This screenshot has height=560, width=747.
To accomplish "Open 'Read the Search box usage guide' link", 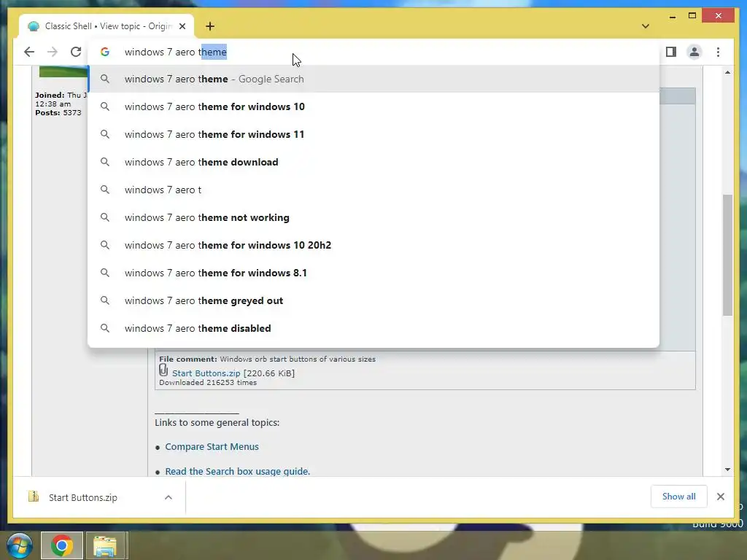I will 237,472.
